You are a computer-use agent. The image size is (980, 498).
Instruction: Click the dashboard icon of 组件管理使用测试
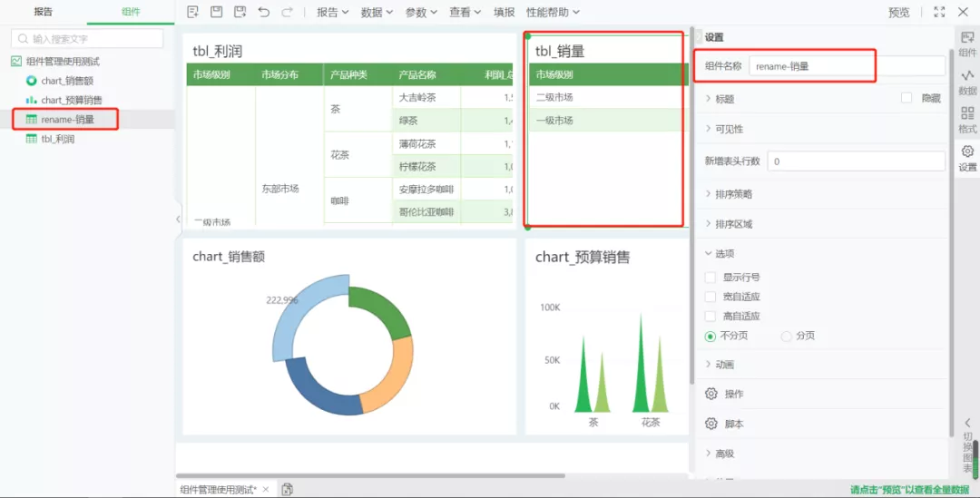[x=16, y=62]
